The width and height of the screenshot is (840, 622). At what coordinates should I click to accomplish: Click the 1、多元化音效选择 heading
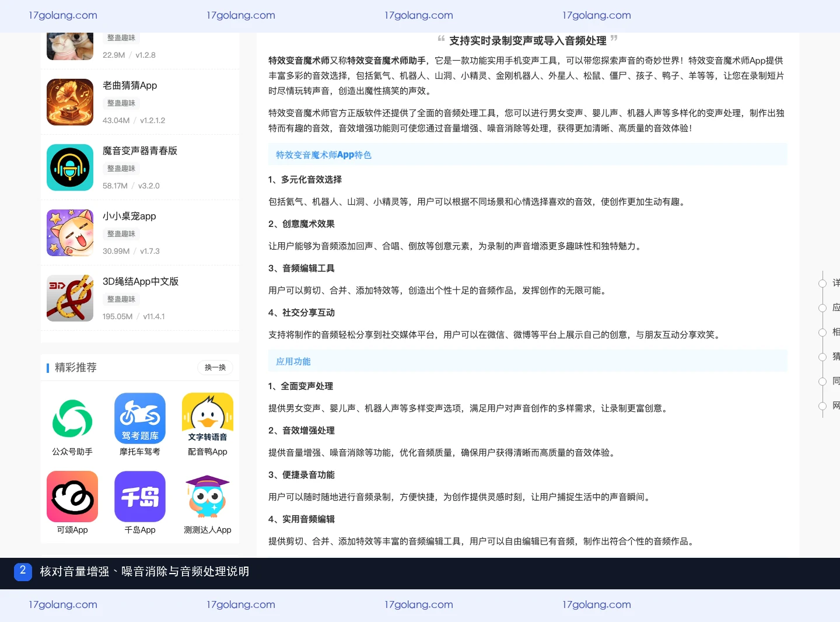tap(305, 179)
